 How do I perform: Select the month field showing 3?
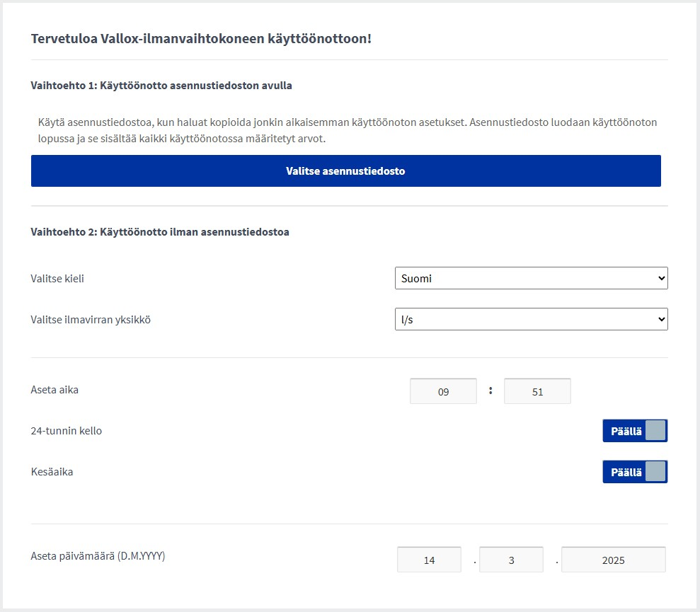(x=511, y=560)
